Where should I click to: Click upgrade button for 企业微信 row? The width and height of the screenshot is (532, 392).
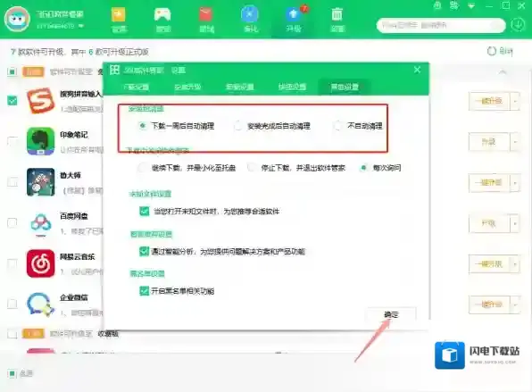pos(489,304)
